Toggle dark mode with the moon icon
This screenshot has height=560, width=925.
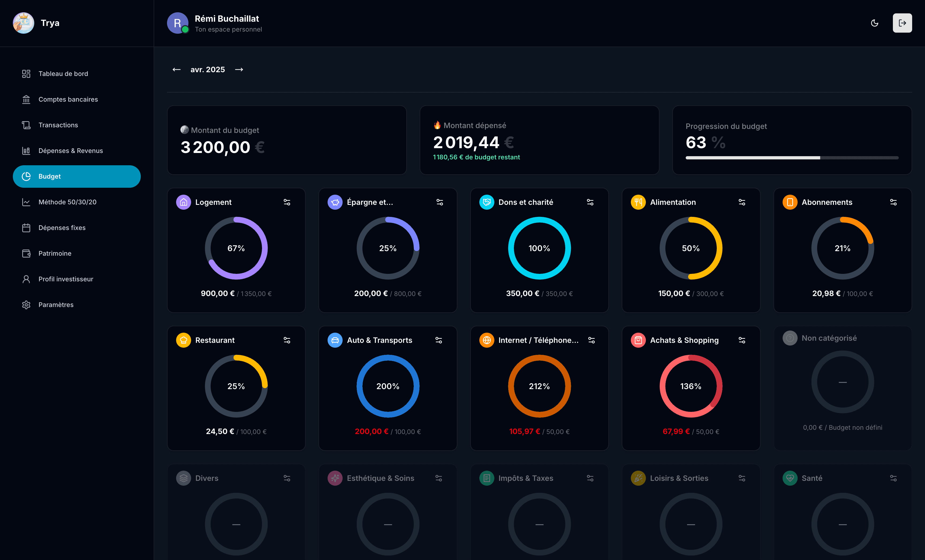pyautogui.click(x=875, y=23)
